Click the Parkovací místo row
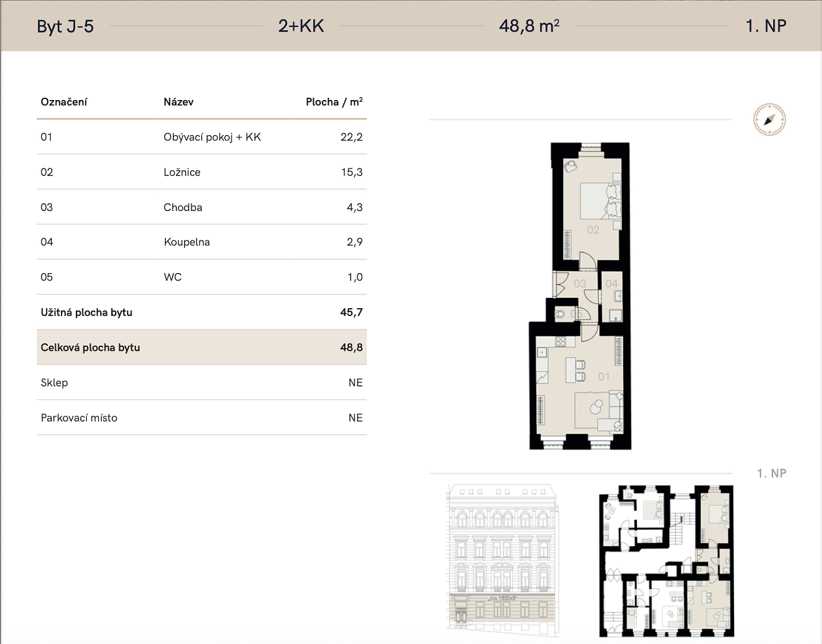This screenshot has width=822, height=644. (202, 417)
